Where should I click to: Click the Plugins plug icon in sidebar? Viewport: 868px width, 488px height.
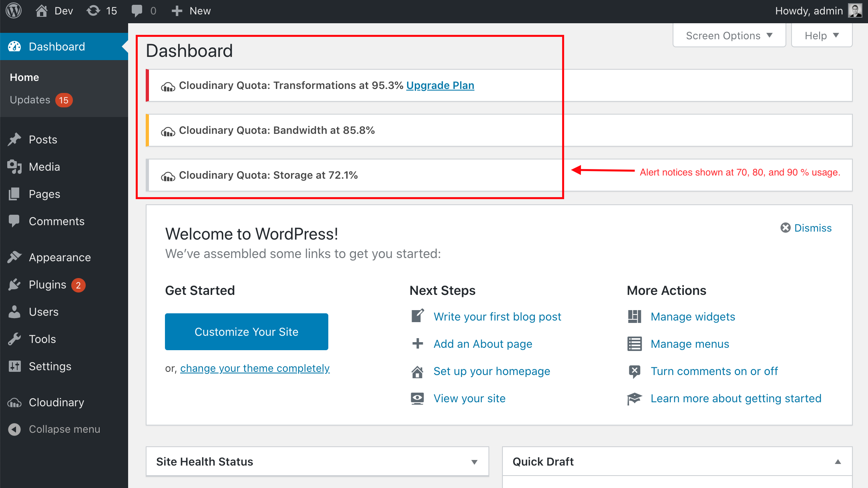14,285
